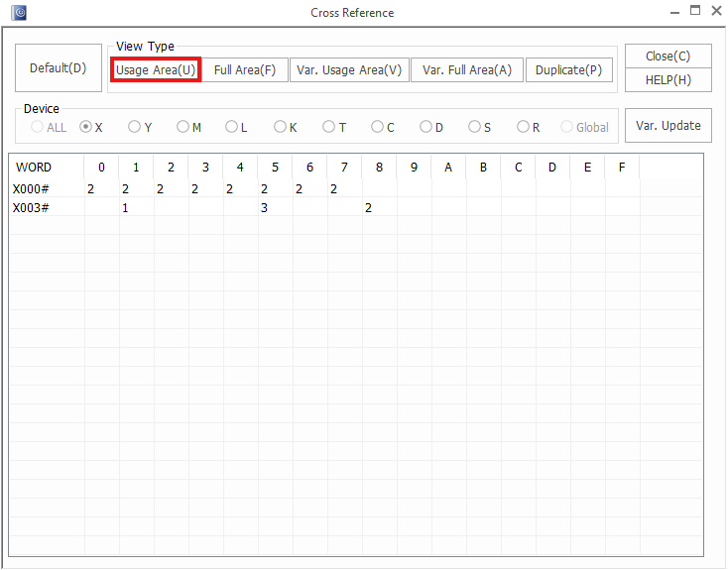Select the X device radio button
The image size is (728, 570).
coord(86,127)
